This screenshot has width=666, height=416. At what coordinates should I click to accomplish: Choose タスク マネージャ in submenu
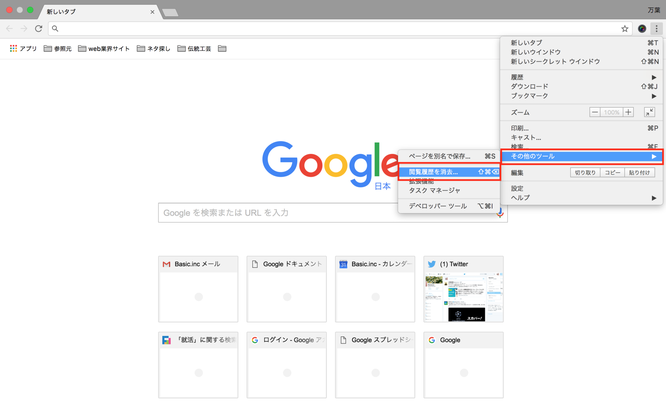click(x=449, y=190)
